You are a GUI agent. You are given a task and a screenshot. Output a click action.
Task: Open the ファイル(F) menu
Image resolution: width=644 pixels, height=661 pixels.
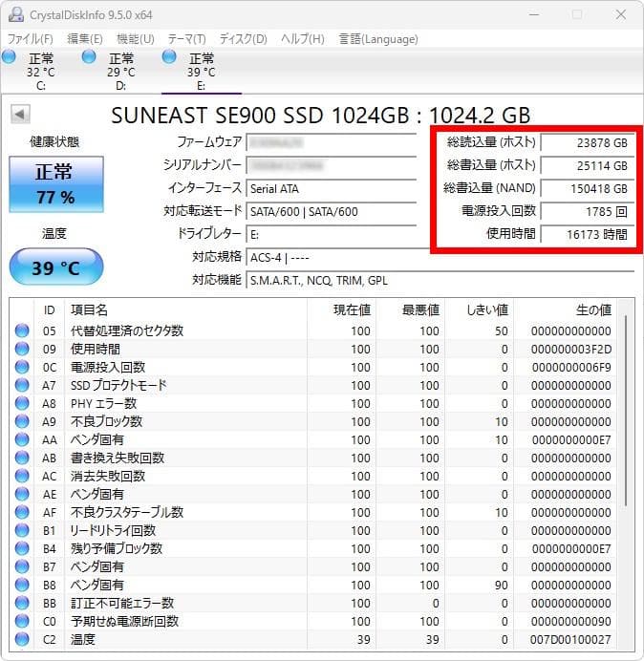[31, 39]
